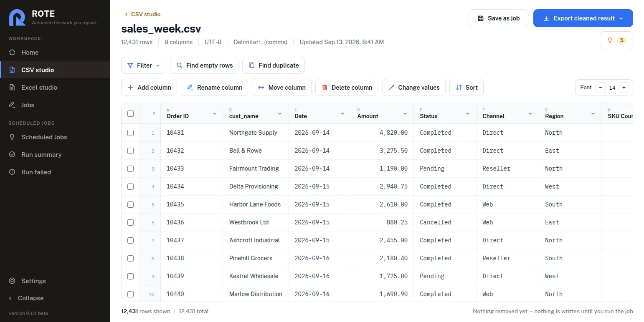The image size is (644, 322).
Task: Click the ROTE logo icon
Action: pos(18,18)
